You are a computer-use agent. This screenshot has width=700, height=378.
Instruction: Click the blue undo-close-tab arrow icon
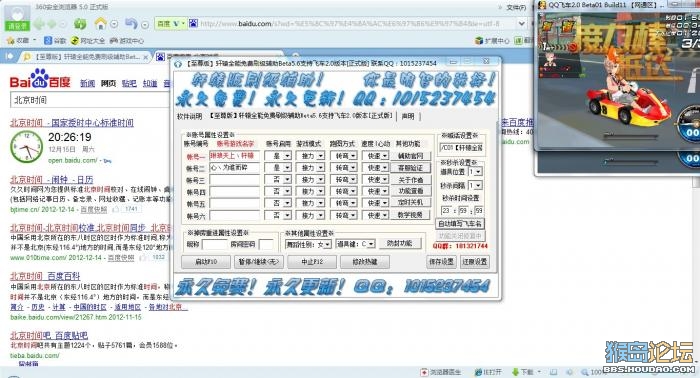[131, 23]
